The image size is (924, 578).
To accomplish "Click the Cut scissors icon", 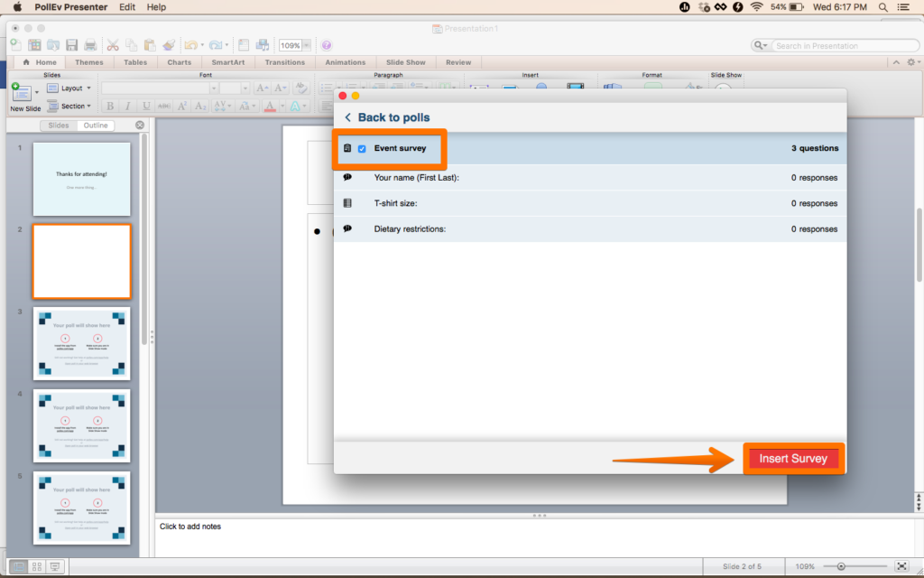I will coord(113,45).
